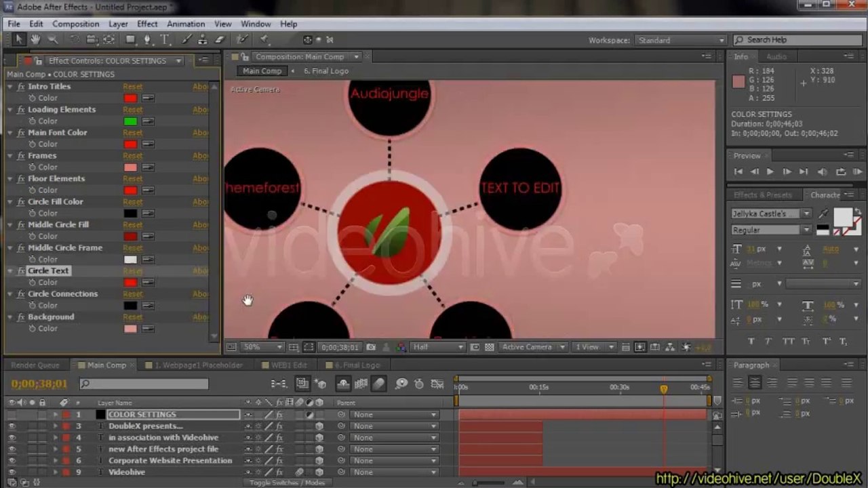The image size is (868, 488).
Task: Open the Effect menu
Action: 147,24
